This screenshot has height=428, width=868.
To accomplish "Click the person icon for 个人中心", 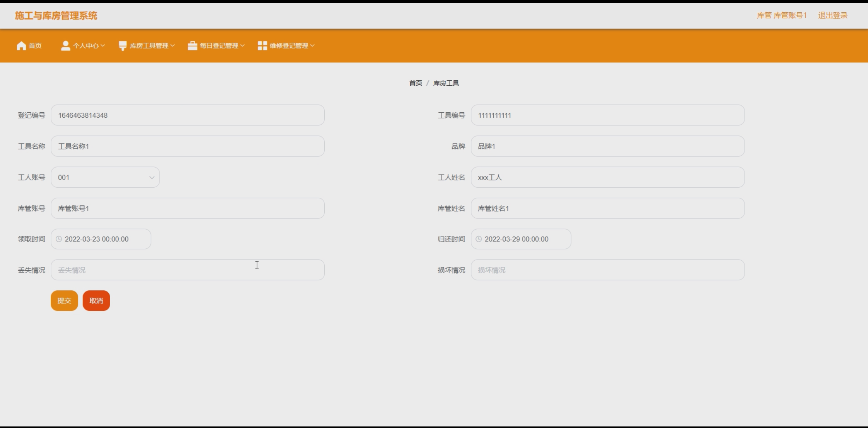I will click(x=65, y=46).
